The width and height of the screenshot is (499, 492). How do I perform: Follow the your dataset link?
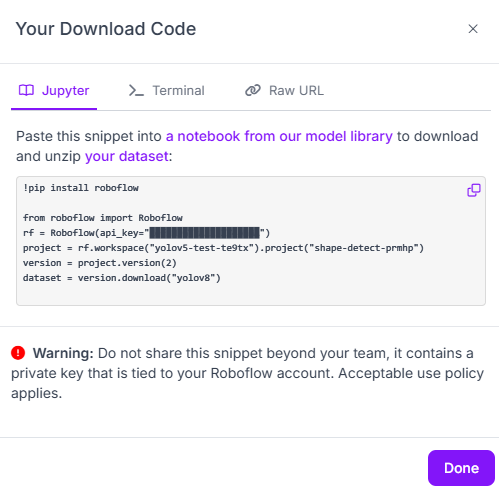click(127, 156)
